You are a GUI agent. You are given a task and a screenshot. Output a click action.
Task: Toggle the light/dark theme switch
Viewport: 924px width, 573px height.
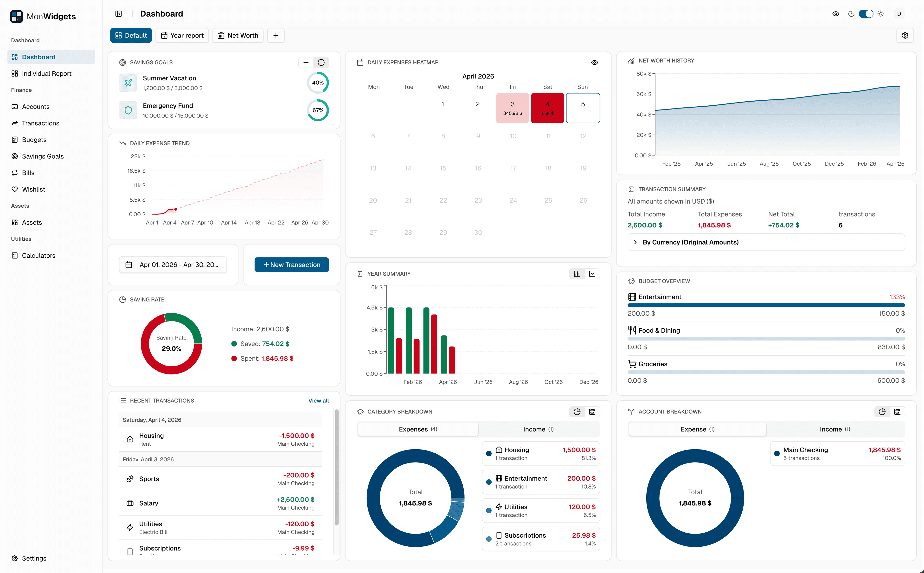(866, 14)
